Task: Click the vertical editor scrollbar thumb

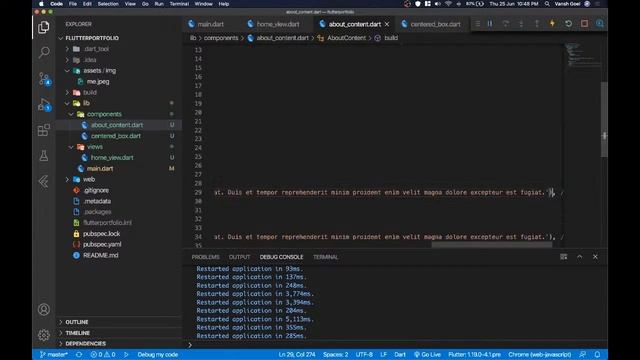Action: pyautogui.click(x=604, y=119)
